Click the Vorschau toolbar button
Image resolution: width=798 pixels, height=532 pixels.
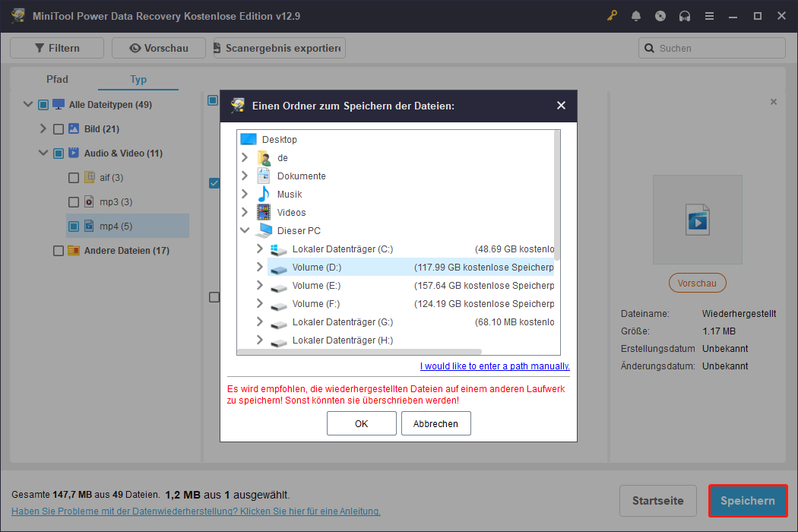[x=159, y=48]
